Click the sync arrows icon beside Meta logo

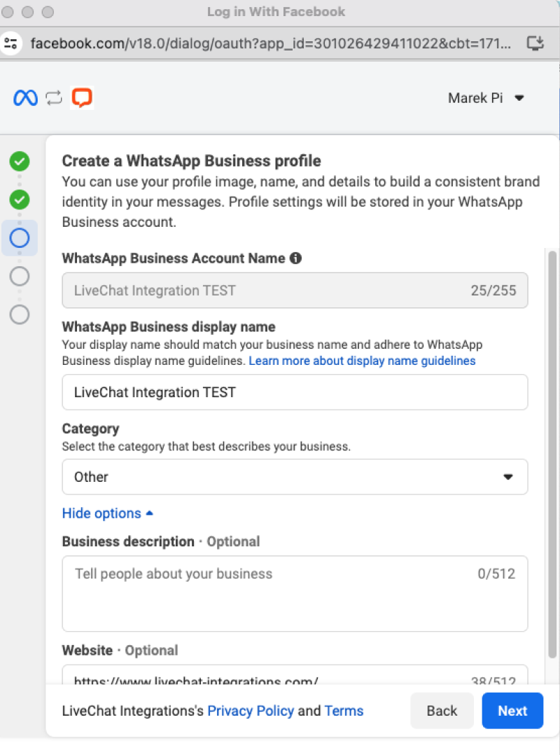[x=54, y=98]
